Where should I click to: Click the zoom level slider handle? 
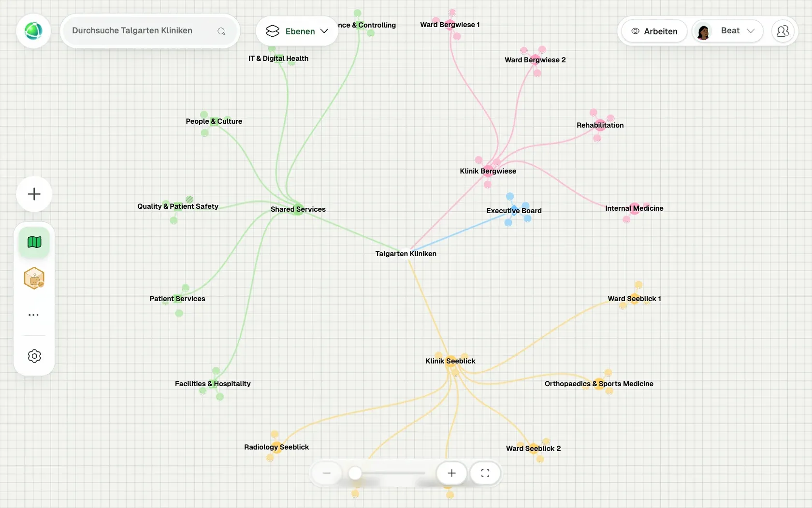[x=355, y=473]
